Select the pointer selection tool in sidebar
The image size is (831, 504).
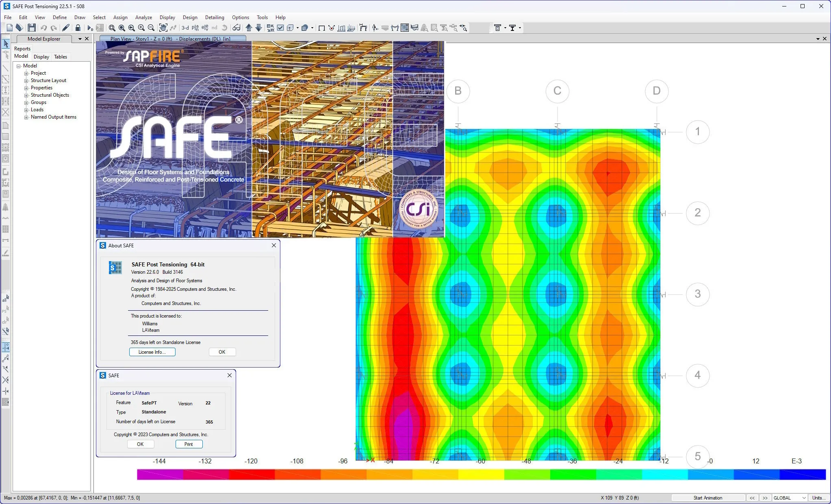point(6,43)
